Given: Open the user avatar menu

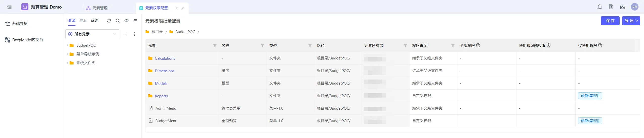Looking at the screenshot, I should (635, 7).
